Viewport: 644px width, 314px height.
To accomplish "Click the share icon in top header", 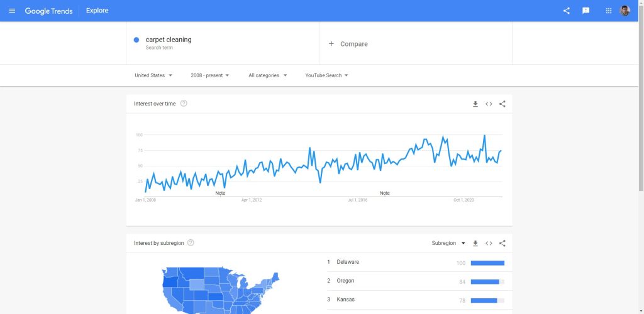I will point(567,11).
